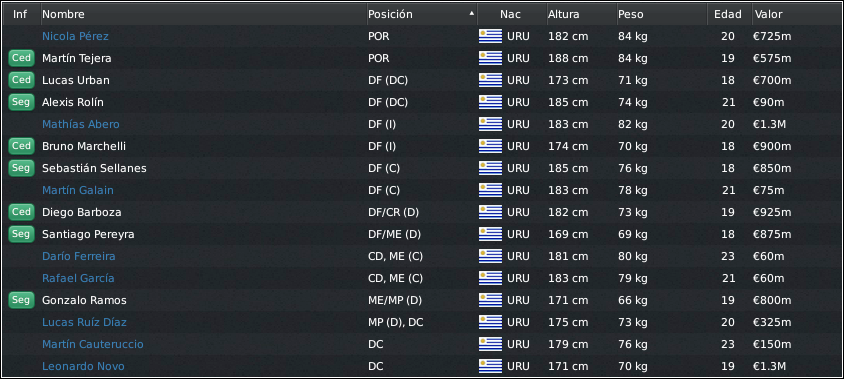Click the Seg badge next to Gonzalo Ramos
This screenshot has width=844, height=379.
[22, 300]
